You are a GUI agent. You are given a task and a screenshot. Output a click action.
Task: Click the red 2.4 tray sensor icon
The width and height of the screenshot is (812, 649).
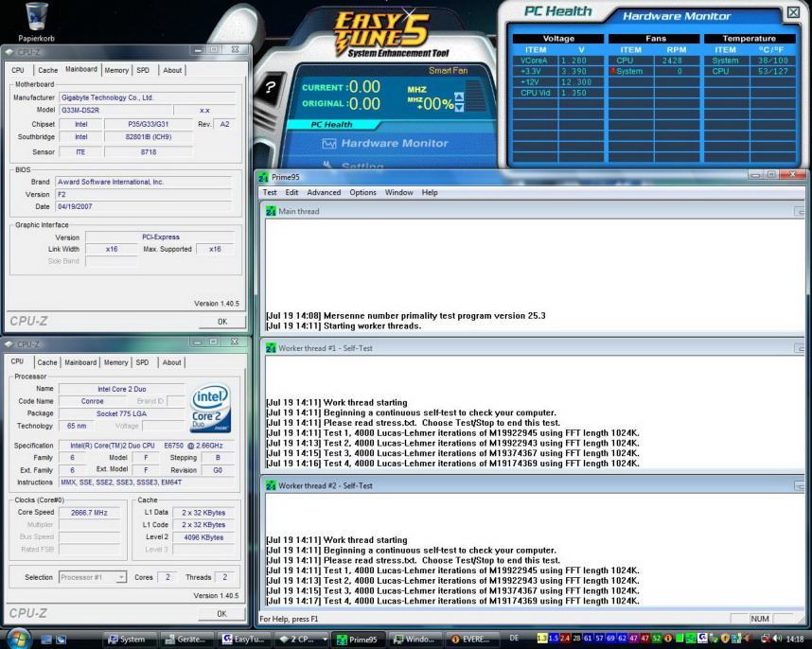[565, 639]
